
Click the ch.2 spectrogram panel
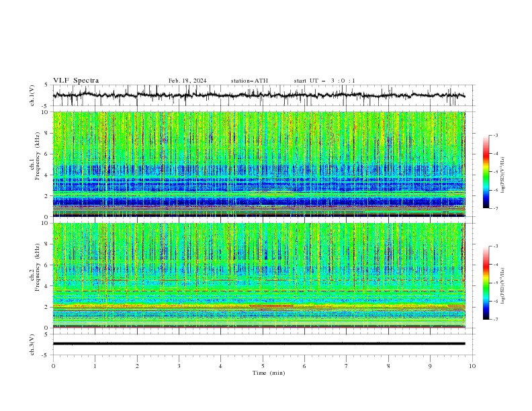pos(259,275)
